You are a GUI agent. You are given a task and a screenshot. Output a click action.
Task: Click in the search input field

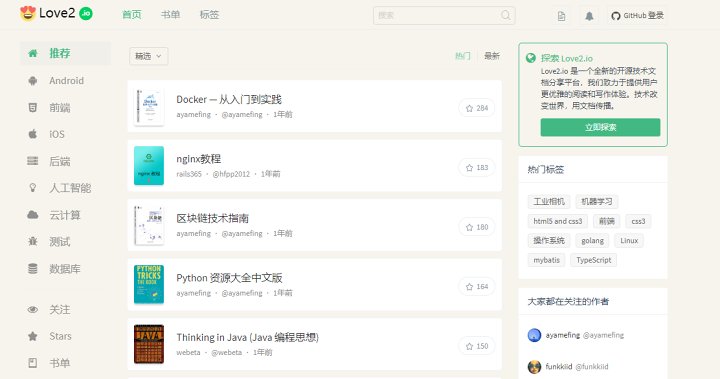pos(444,15)
